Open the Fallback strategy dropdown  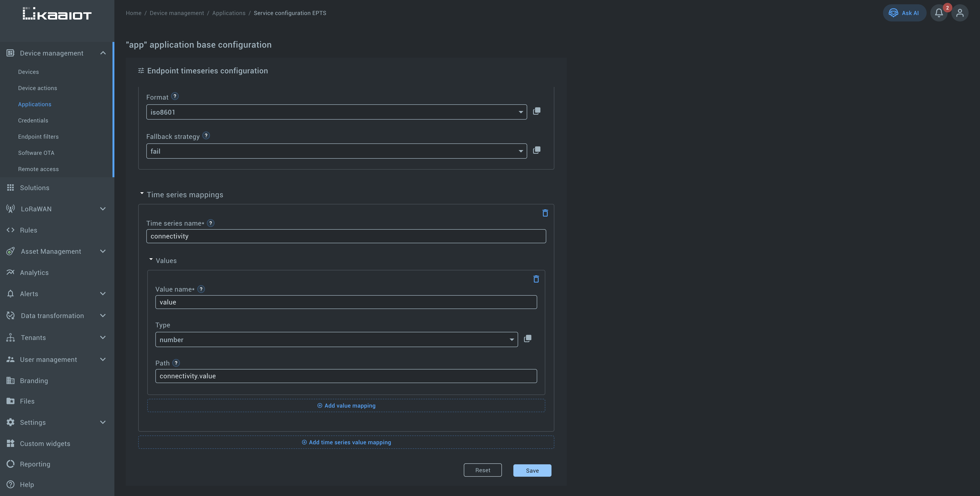pos(336,151)
